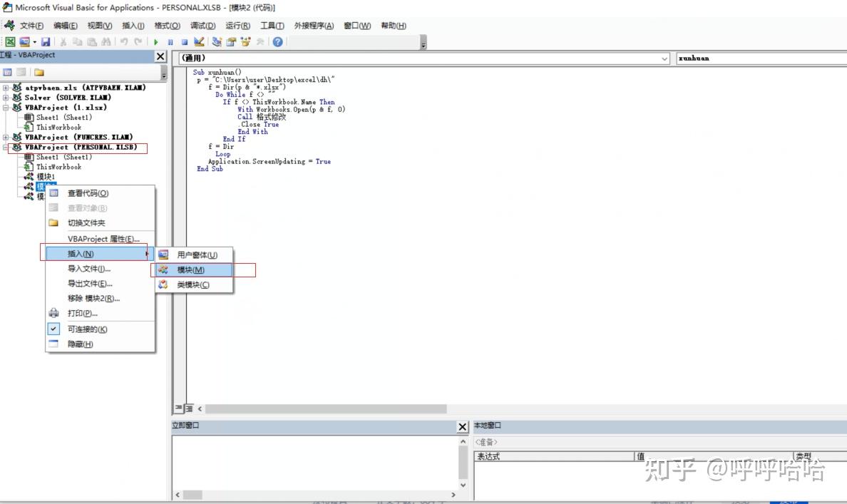
Task: Open the 调试(D) menu
Action: click(204, 25)
